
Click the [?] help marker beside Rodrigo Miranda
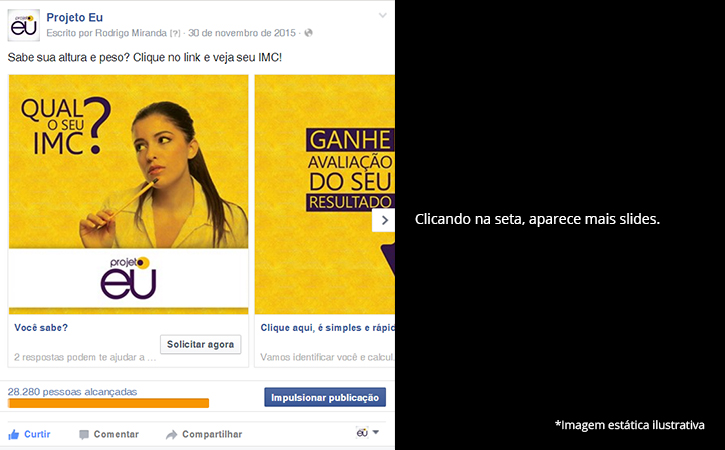(x=175, y=33)
